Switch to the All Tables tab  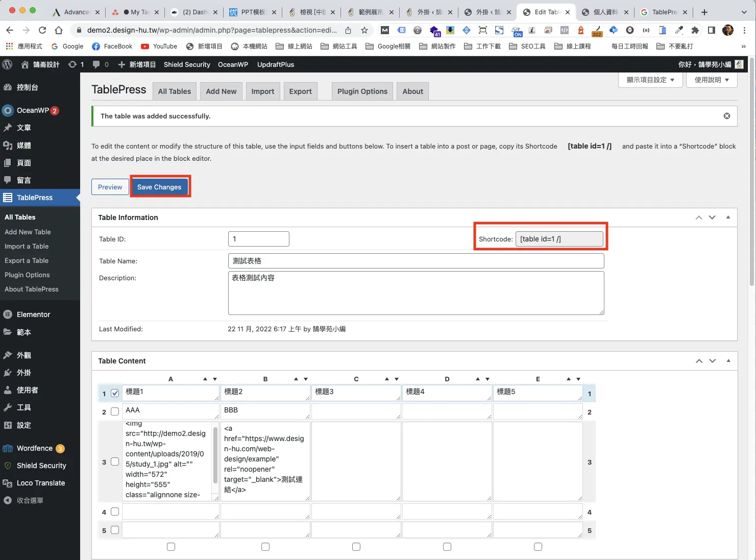(175, 91)
